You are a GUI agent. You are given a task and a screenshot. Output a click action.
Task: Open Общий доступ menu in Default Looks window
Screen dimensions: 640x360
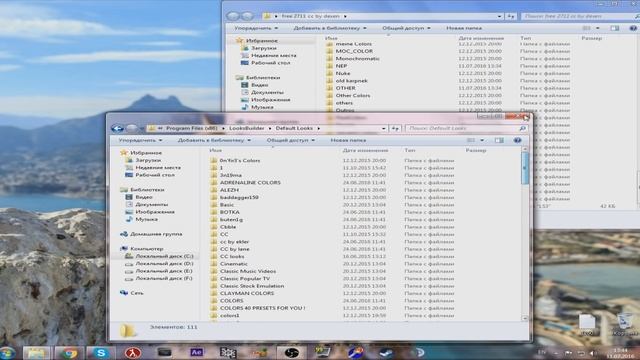(x=290, y=140)
